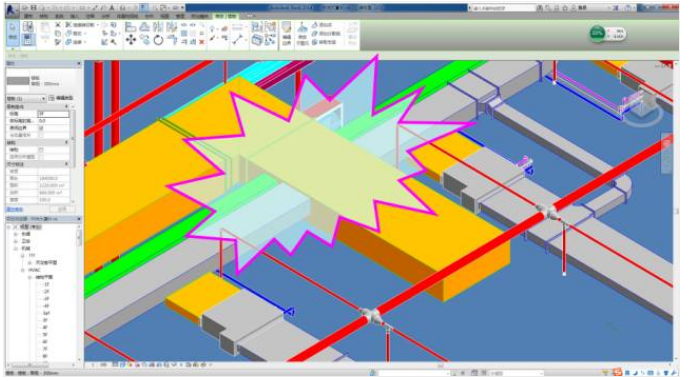Toggle the checked checkbox in the Properties constraints
This screenshot has height=381, width=690.
[41, 128]
